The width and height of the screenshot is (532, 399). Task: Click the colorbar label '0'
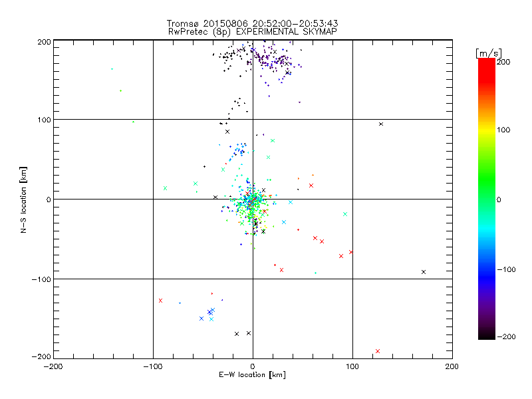click(499, 199)
